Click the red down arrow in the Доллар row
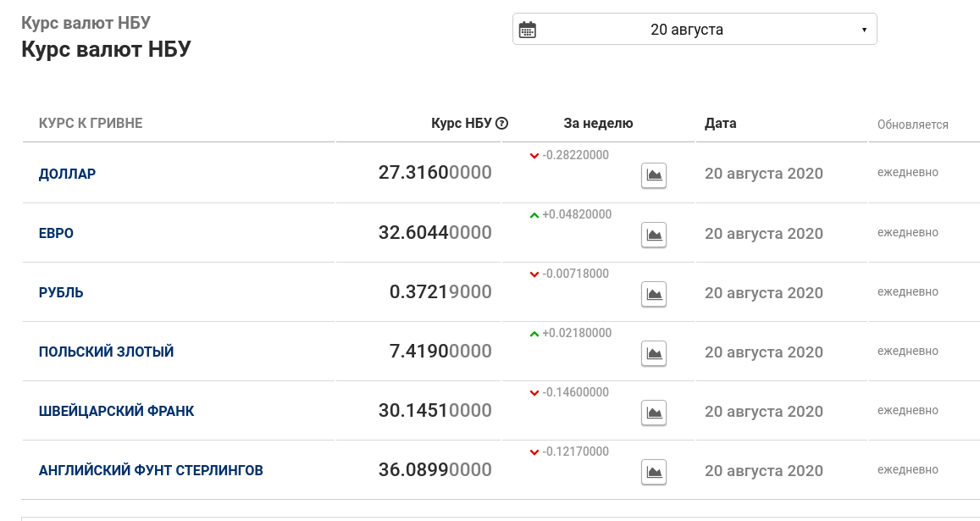 (534, 156)
